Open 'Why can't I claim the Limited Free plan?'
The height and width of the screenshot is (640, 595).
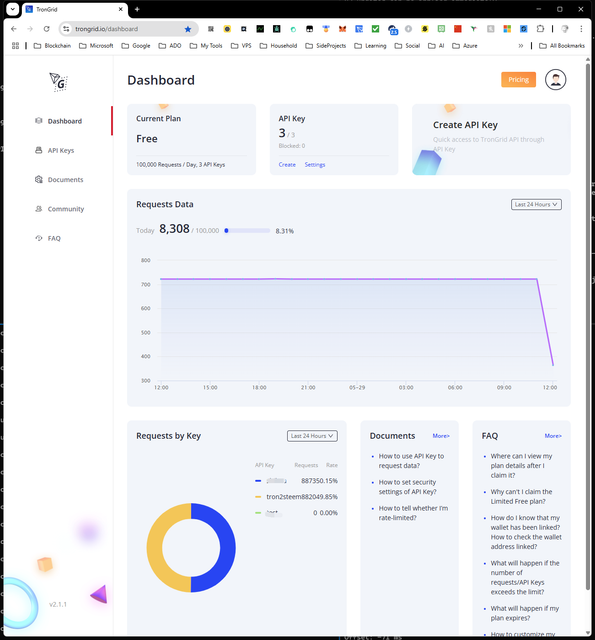(521, 497)
